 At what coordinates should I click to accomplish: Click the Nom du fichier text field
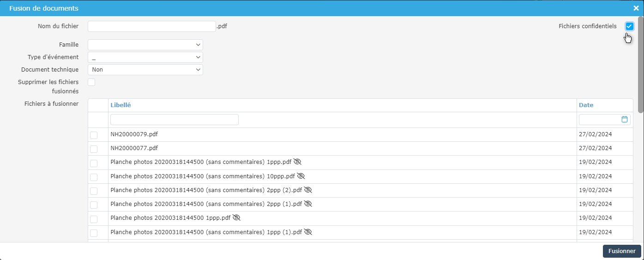click(151, 26)
